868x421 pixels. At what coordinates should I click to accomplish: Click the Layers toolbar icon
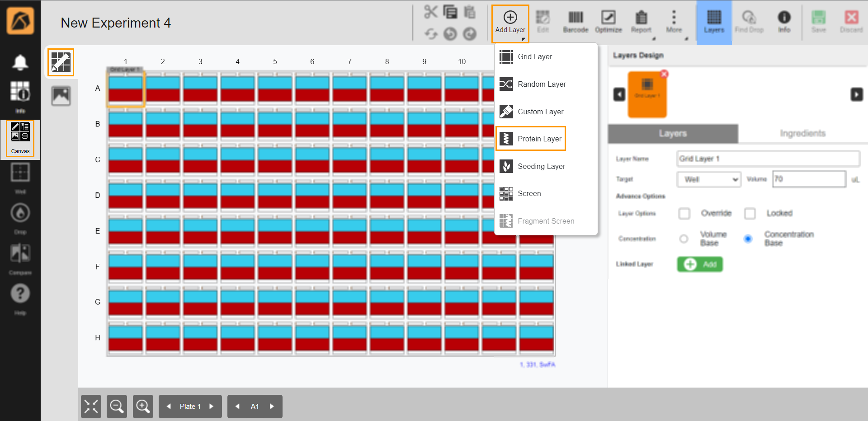tap(713, 21)
